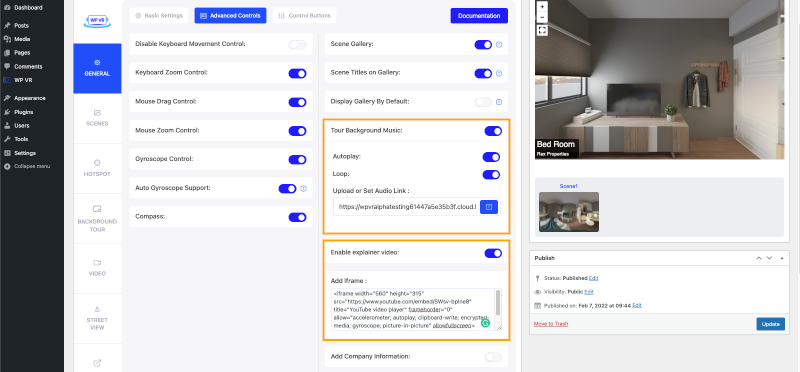Screen dimensions: 800x372
Task: Open the STREET VIEW tab
Action: tap(97, 318)
